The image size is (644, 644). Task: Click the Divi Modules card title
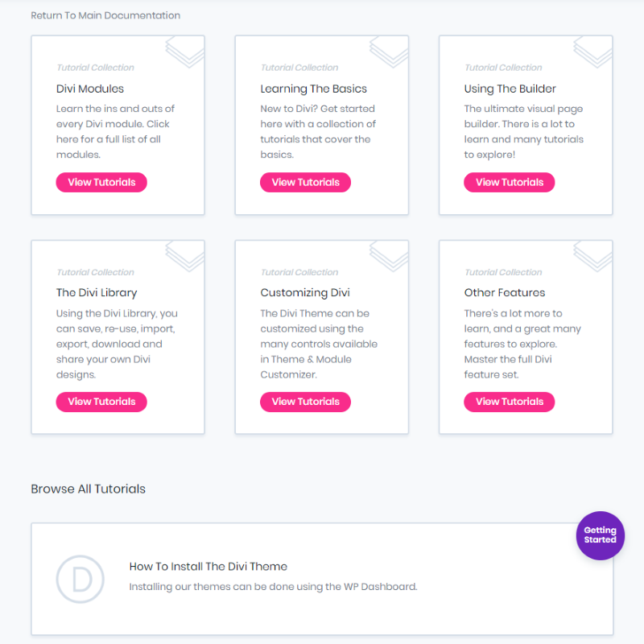[90, 89]
